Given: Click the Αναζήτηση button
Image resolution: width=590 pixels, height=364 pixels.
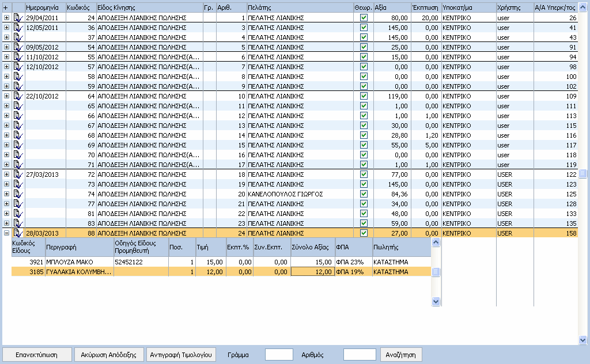Looking at the screenshot, I should pos(401,355).
